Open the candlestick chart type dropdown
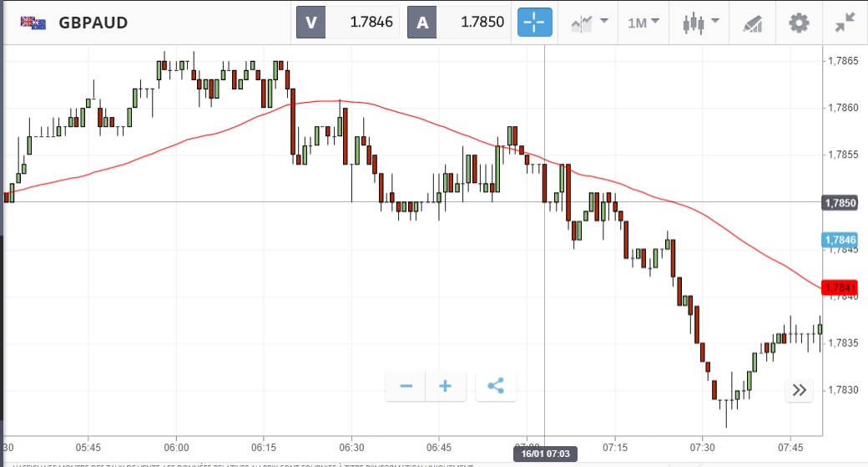 click(x=699, y=23)
